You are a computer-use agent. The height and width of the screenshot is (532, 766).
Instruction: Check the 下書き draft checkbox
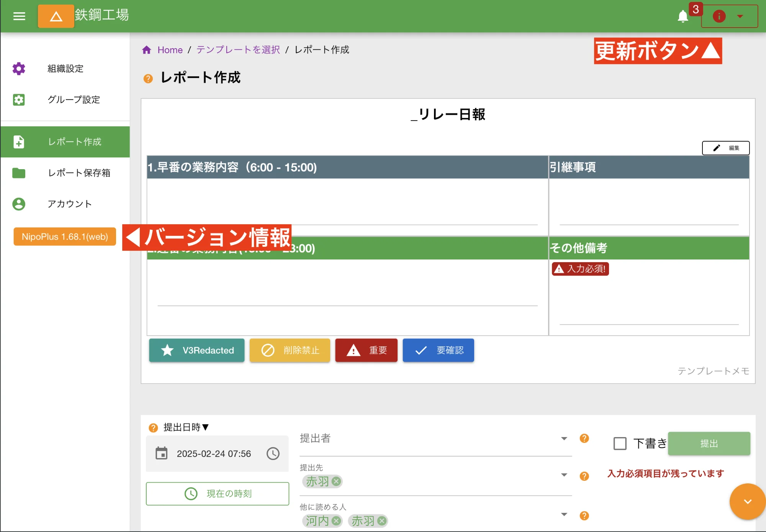pos(619,443)
